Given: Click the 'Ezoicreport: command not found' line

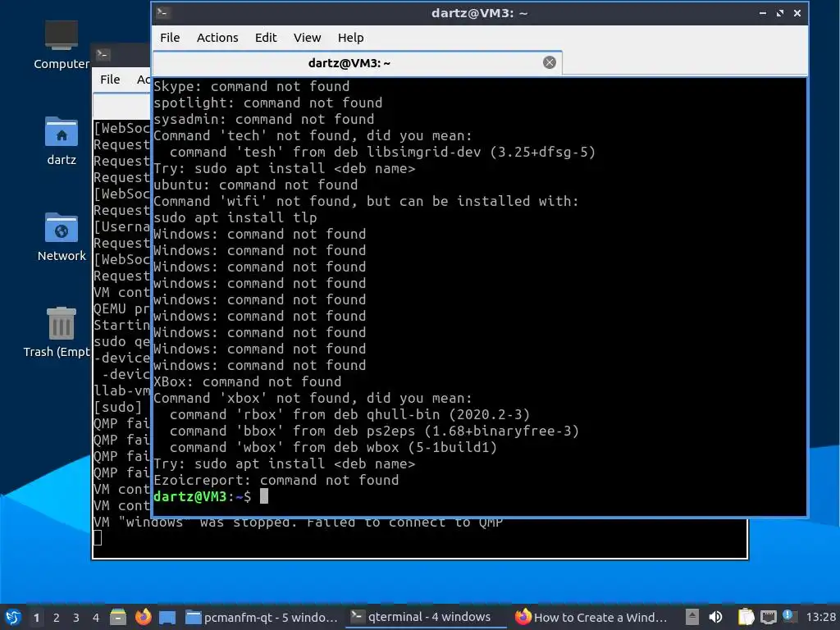Looking at the screenshot, I should [276, 480].
